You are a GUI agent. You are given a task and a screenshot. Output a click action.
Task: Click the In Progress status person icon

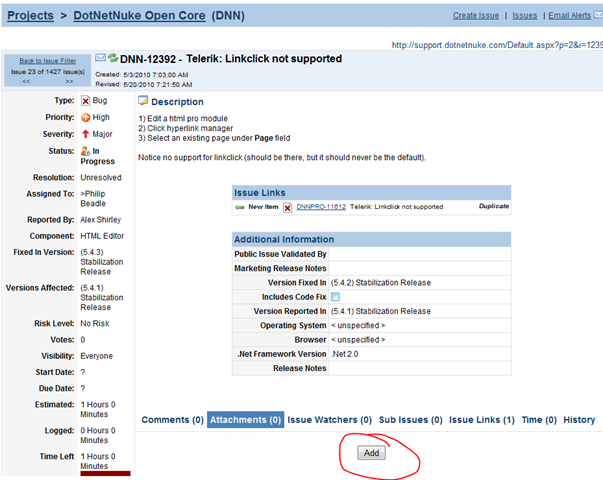pos(85,151)
